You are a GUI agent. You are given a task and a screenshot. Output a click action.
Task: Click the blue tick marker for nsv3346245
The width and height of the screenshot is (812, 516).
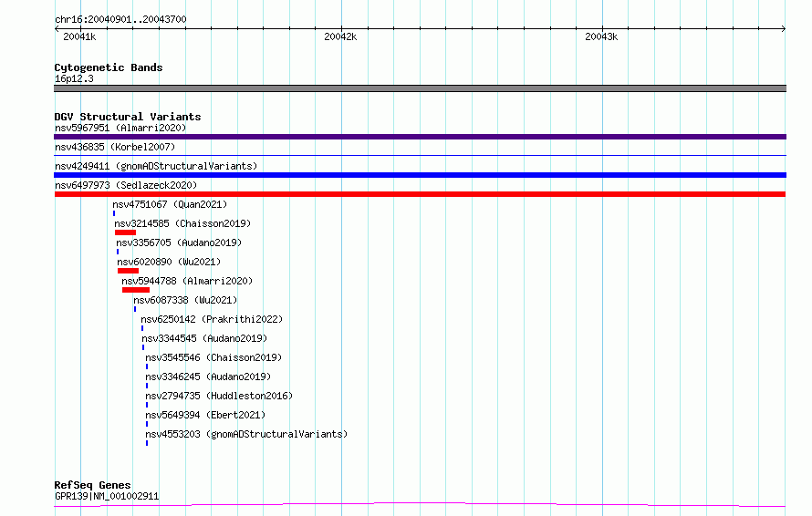tap(147, 386)
